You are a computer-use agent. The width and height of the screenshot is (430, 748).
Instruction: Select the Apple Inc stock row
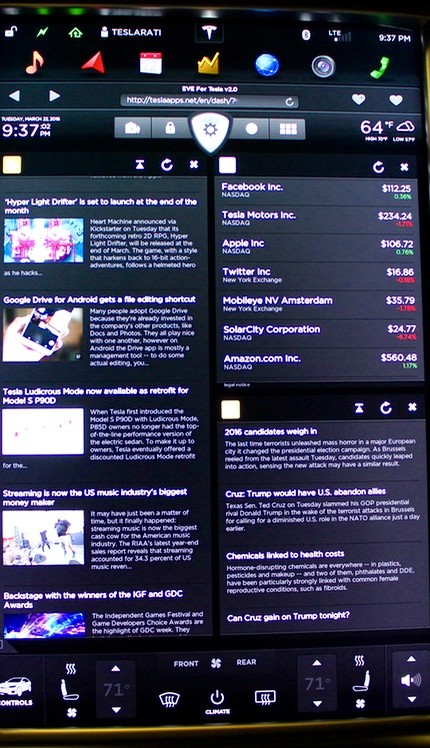click(x=319, y=247)
